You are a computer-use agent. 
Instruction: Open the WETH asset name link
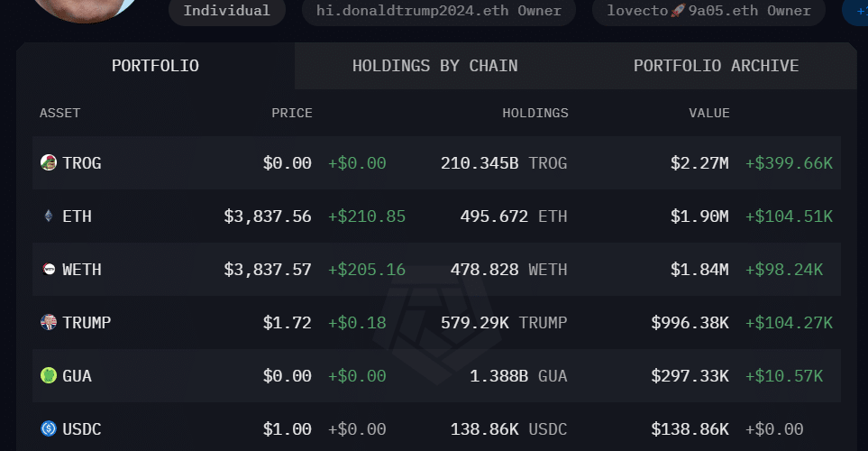coord(82,270)
